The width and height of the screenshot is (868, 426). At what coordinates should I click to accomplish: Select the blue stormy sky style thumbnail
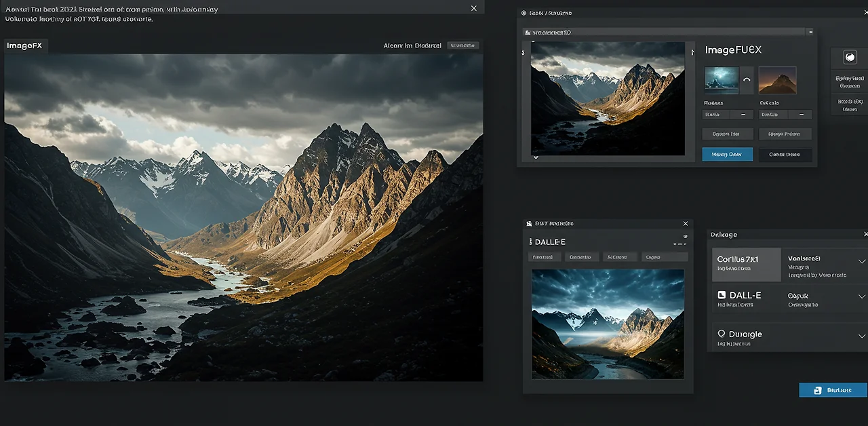721,79
